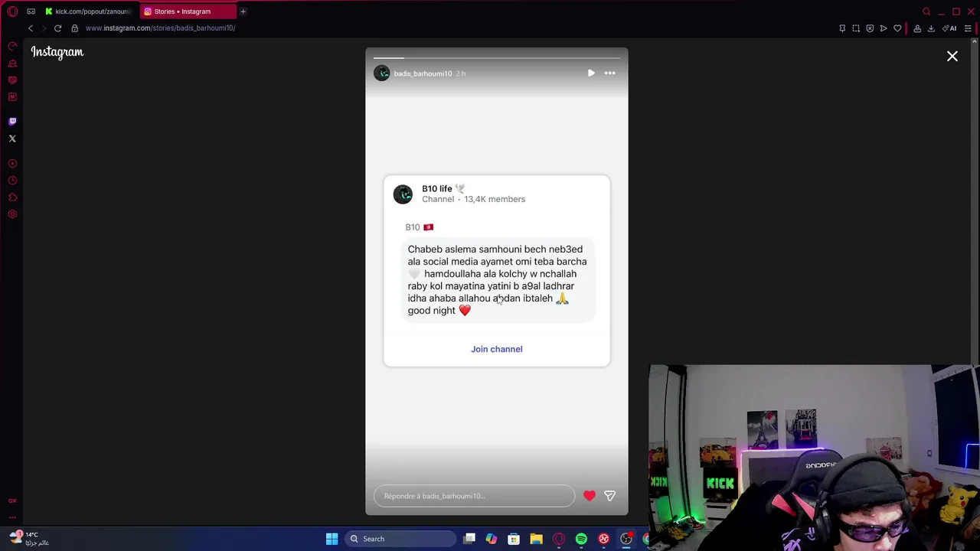
Task: Open sidebar Settings gear
Action: 12,214
